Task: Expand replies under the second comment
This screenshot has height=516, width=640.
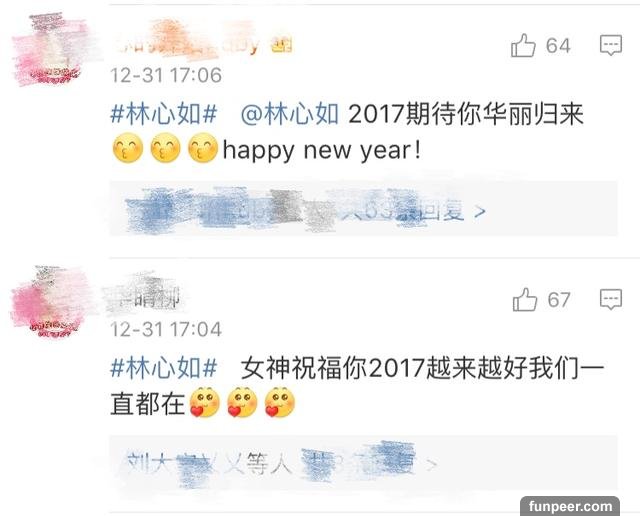Action: 364,463
